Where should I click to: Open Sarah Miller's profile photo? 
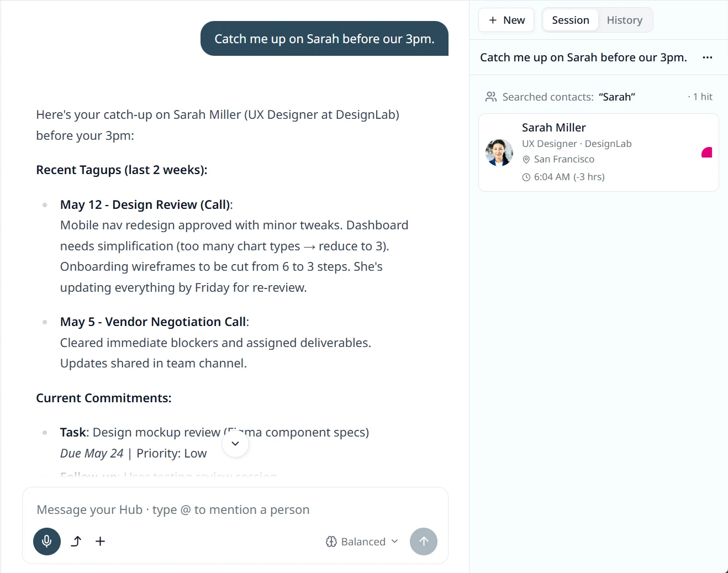499,153
